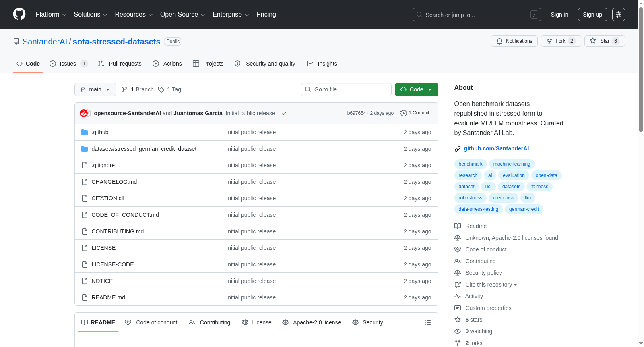Click the CHANGELOG.md file icon
Image resolution: width=644 pixels, height=347 pixels.
point(85,182)
